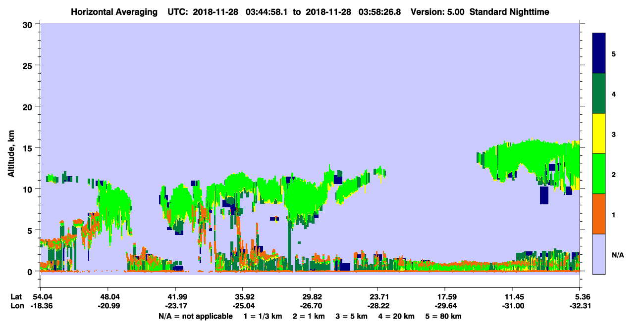Click latitude value 23.71
644x330 pixels.
[x=377, y=297]
